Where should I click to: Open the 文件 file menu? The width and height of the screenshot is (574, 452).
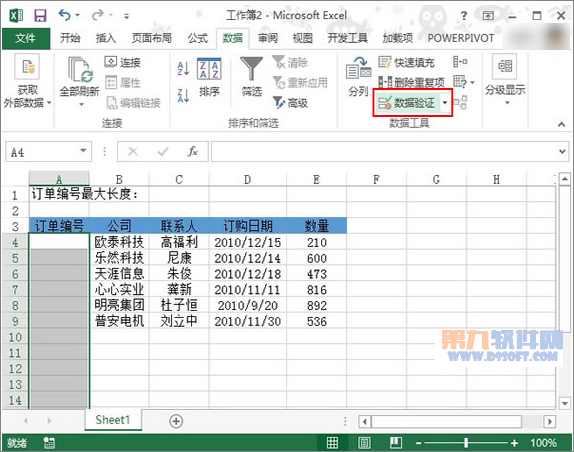pos(26,38)
